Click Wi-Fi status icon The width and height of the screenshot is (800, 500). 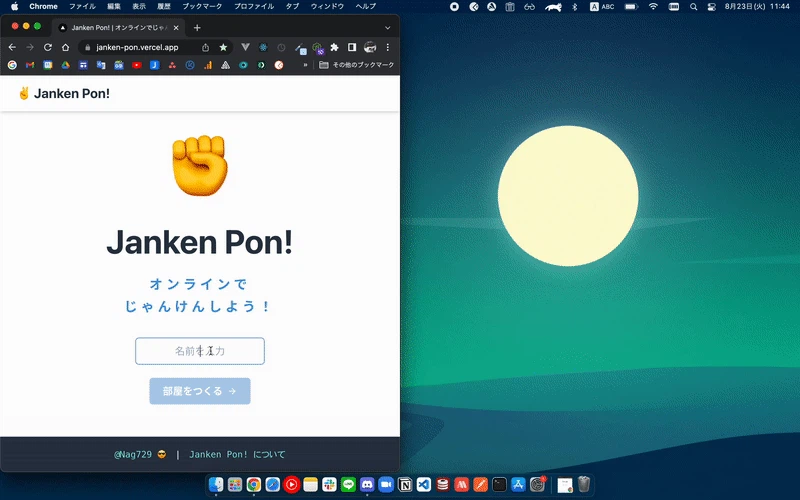(x=653, y=7)
